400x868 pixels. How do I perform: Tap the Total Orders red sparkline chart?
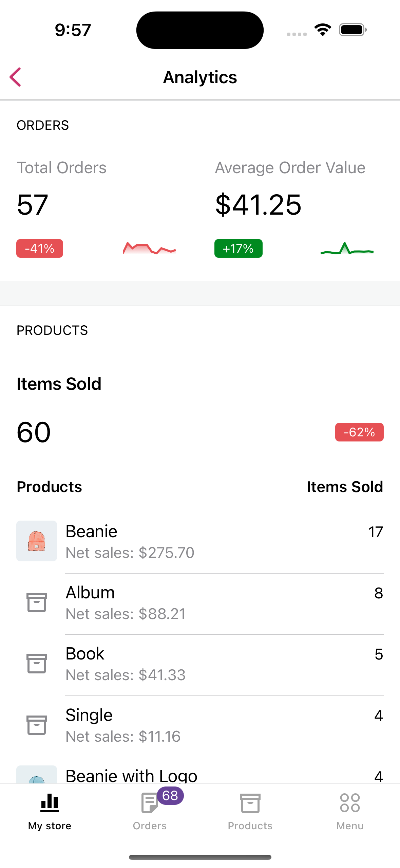[149, 249]
